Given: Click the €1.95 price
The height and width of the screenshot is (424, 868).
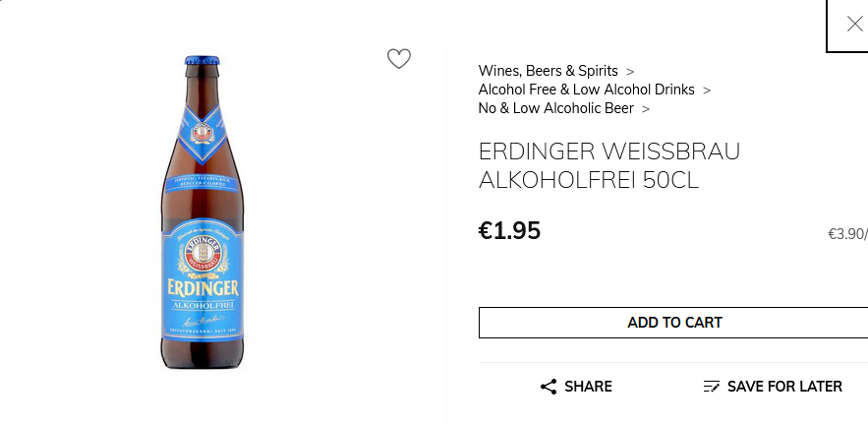Looking at the screenshot, I should pos(509,231).
